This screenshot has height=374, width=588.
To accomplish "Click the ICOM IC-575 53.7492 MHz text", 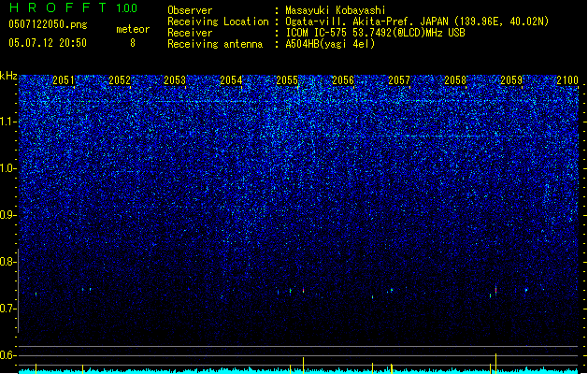I will (376, 33).
